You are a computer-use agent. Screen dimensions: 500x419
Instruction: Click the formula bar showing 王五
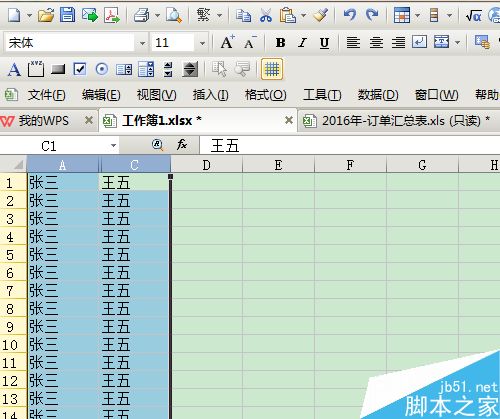pyautogui.click(x=350, y=145)
